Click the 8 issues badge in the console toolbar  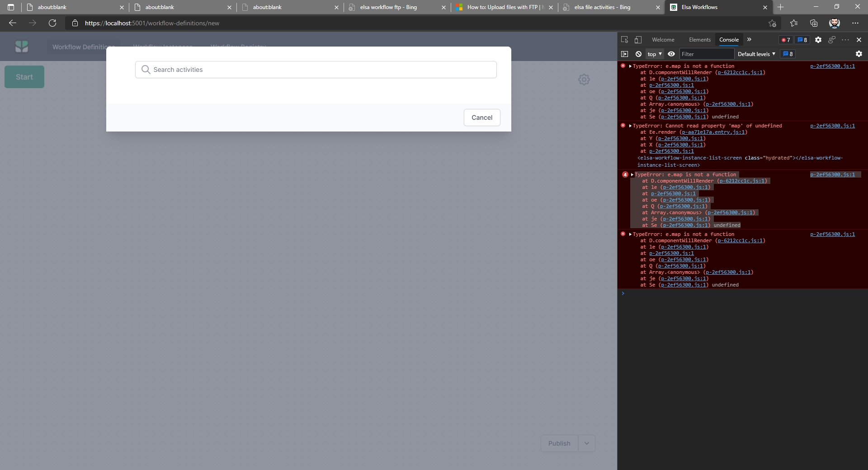click(x=788, y=54)
